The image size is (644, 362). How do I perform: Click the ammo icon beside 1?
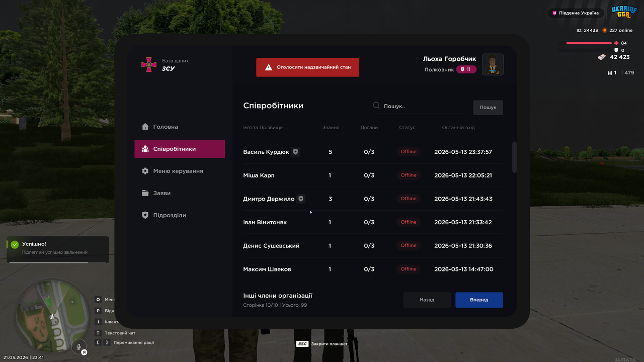pyautogui.click(x=610, y=73)
